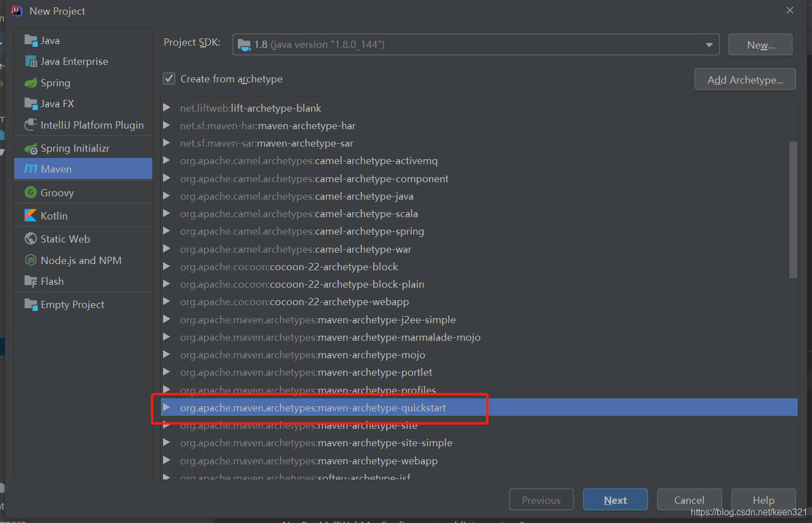812x523 pixels.
Task: Click the SDK folder icon in combo box
Action: [244, 45]
